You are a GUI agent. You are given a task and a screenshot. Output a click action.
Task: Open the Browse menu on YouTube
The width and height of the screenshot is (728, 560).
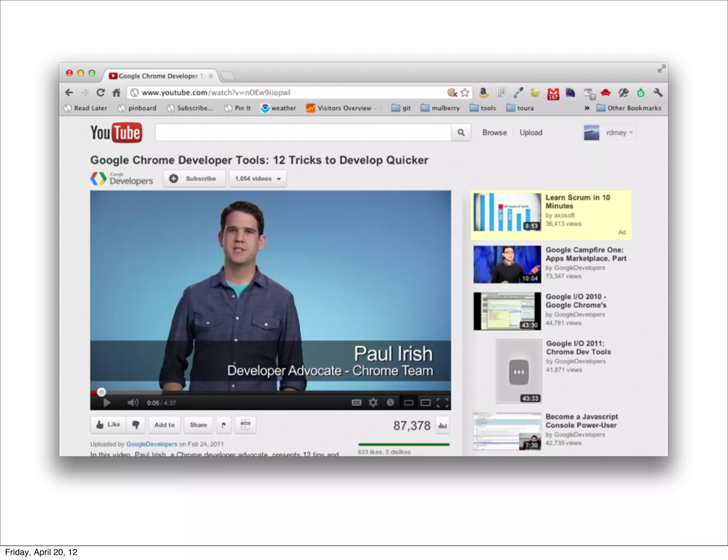tap(494, 133)
